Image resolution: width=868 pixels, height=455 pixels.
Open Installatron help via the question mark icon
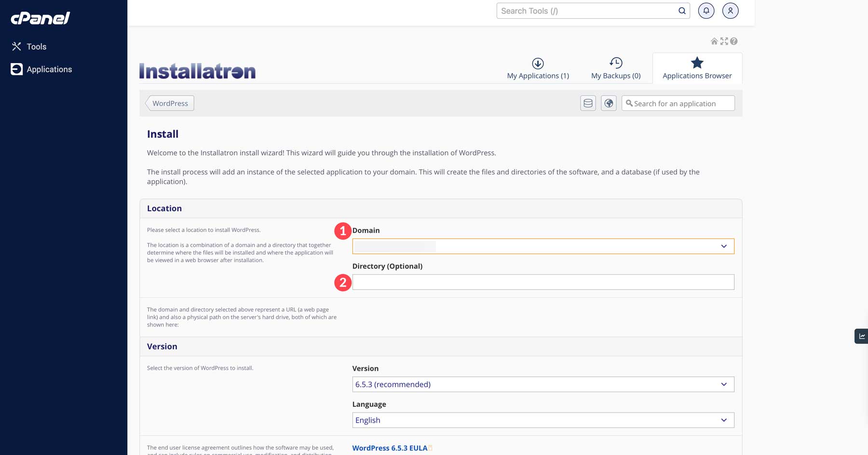[x=733, y=41]
